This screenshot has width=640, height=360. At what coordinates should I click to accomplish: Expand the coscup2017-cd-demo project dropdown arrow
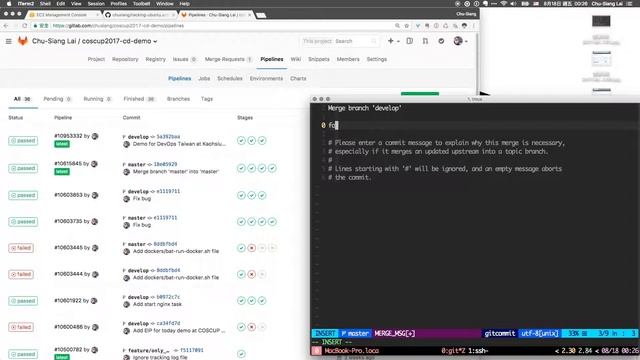pyautogui.click(x=155, y=41)
